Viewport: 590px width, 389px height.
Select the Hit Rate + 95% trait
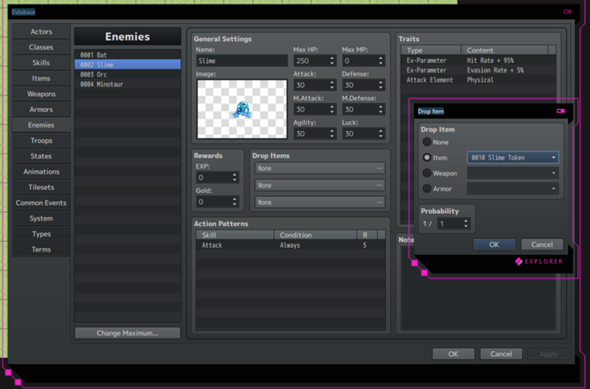pos(478,60)
